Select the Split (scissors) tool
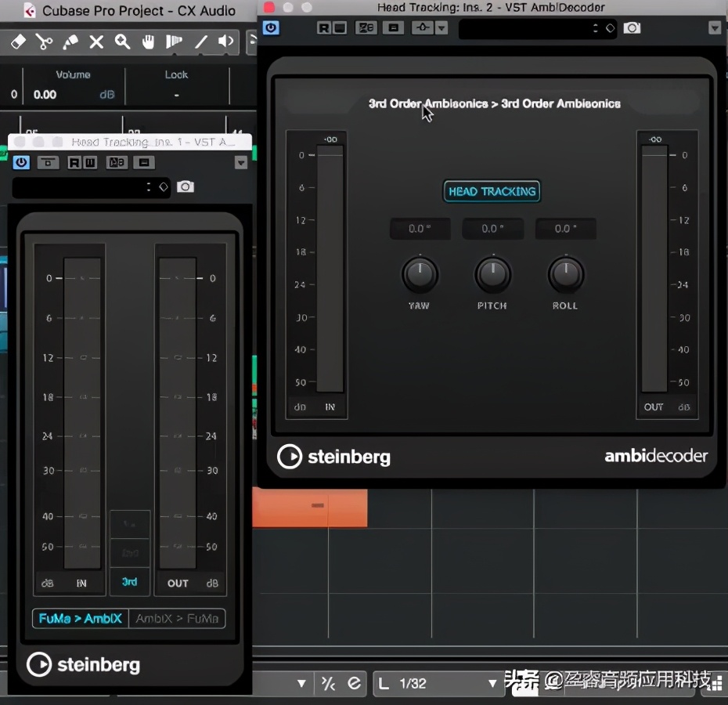Screen dimensions: 728x705 44,42
